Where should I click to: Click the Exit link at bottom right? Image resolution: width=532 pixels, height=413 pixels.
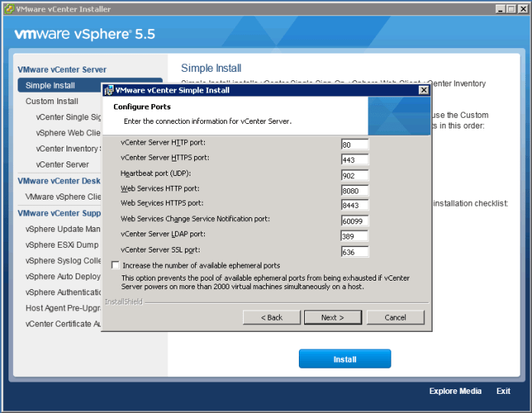point(503,391)
